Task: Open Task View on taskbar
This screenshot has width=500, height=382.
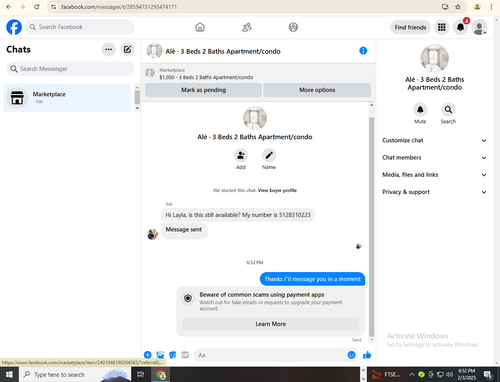Action: pos(141,374)
